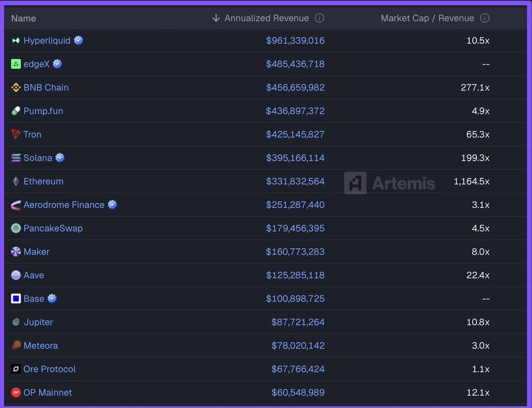532x408 pixels.
Task: Click the Pump.fun pill icon
Action: coord(16,111)
